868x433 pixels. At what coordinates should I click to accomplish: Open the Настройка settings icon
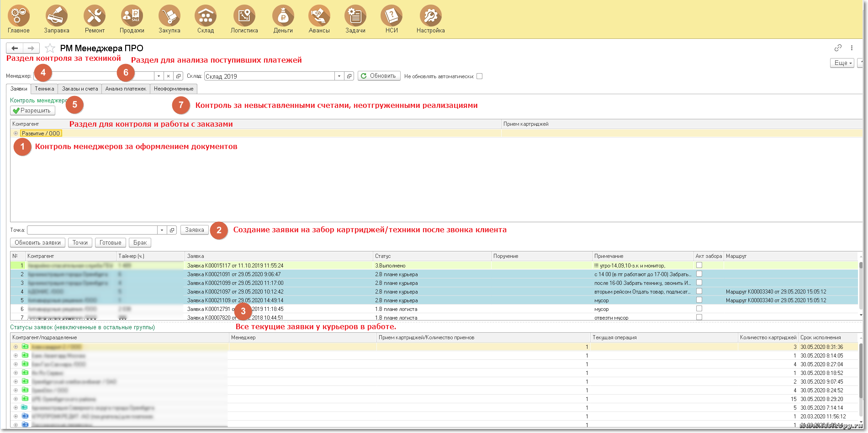coord(430,16)
